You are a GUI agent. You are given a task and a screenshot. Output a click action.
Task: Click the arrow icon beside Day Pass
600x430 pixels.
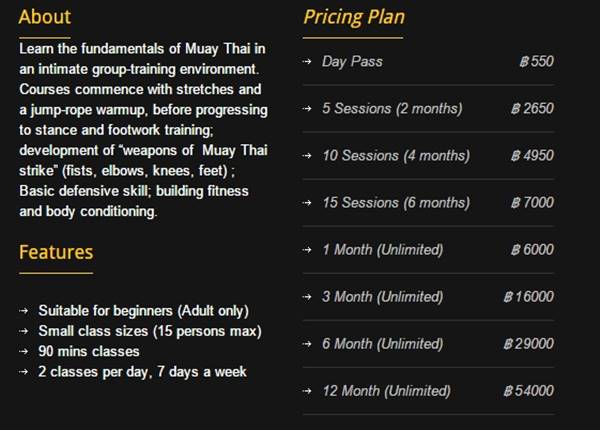(x=307, y=61)
